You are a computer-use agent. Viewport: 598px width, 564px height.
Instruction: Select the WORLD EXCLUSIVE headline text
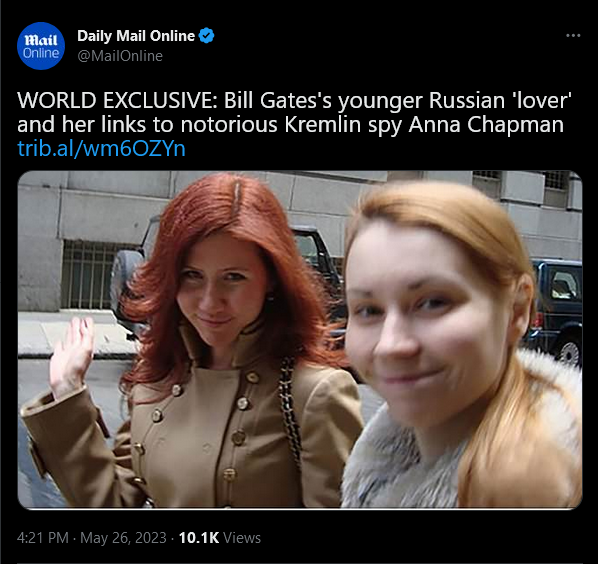pos(117,101)
